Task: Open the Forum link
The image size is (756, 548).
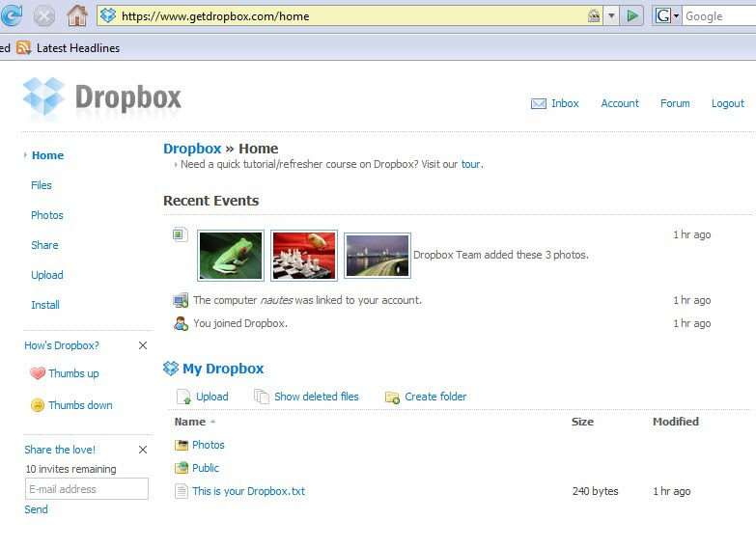Action: [675, 103]
